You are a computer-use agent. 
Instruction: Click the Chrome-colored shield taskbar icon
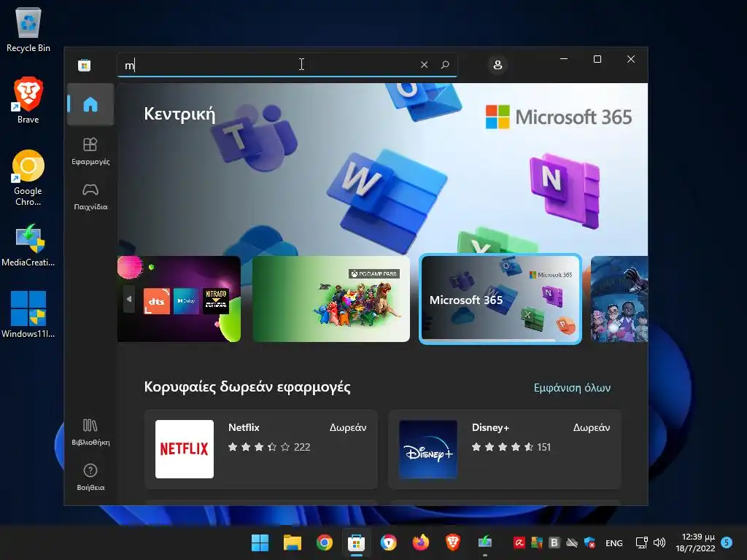pos(389,542)
